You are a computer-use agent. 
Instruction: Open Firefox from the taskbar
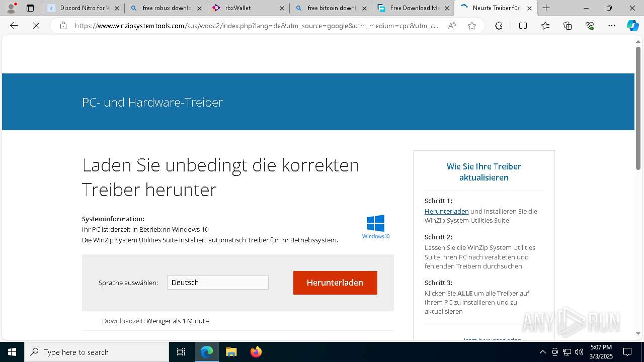point(256,352)
